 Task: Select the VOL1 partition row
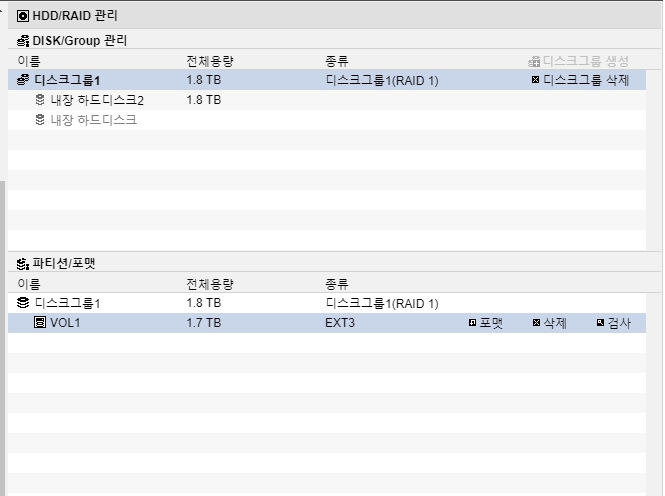(x=327, y=323)
